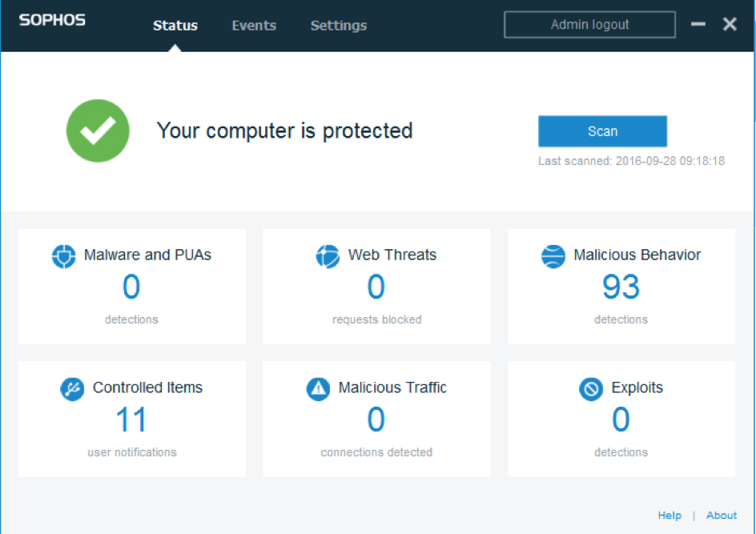The height and width of the screenshot is (534, 756).
Task: Open the Settings tab
Action: point(338,26)
